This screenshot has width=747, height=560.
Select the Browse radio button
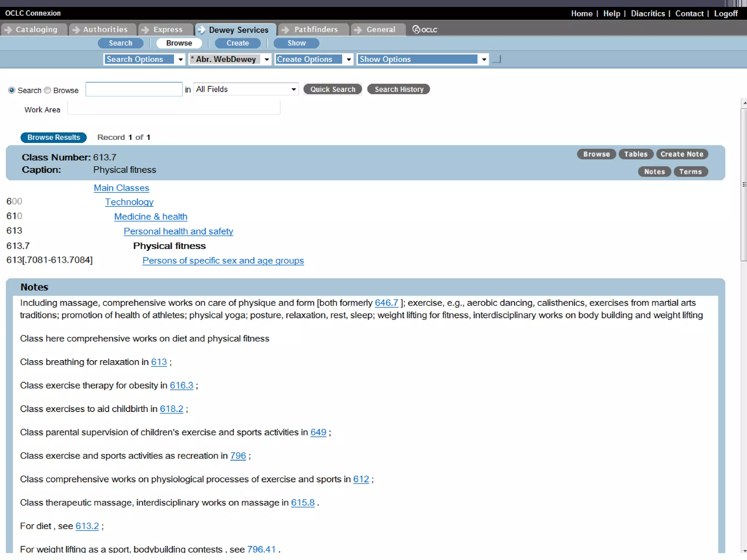pyautogui.click(x=47, y=90)
